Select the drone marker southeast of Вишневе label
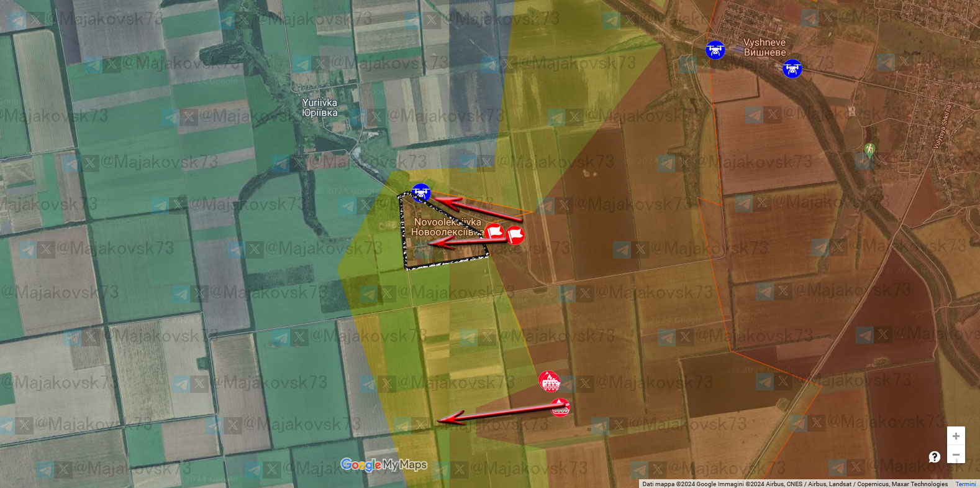980x488 pixels. click(792, 68)
